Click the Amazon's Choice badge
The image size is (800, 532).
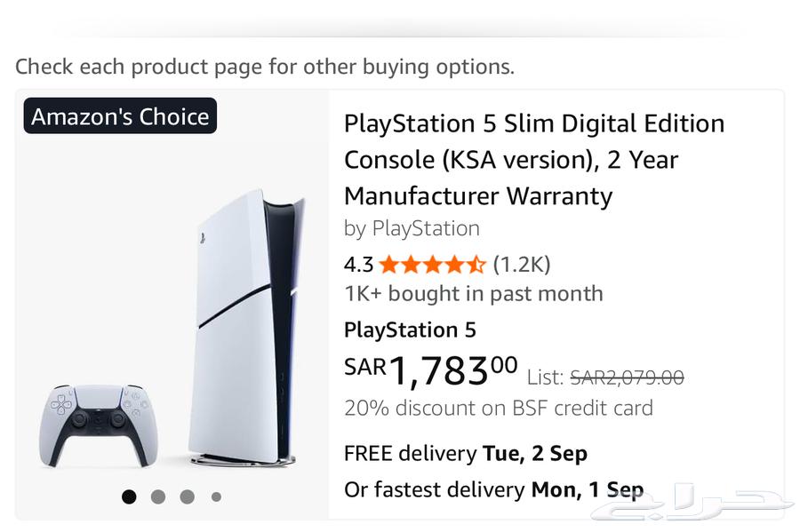pos(120,116)
